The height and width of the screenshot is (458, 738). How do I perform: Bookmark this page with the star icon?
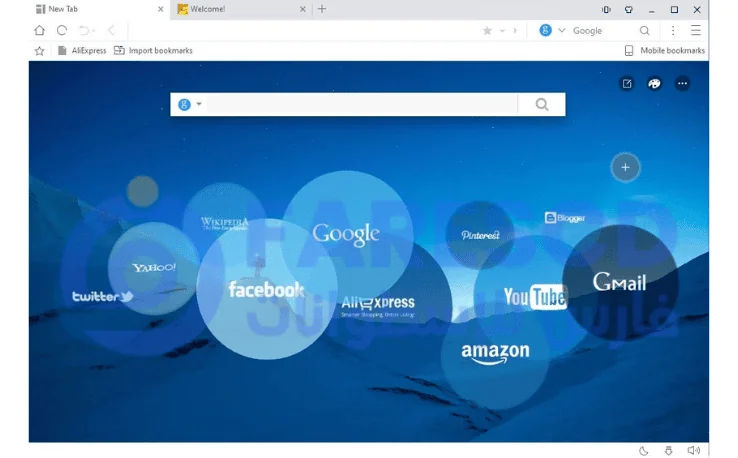click(487, 31)
